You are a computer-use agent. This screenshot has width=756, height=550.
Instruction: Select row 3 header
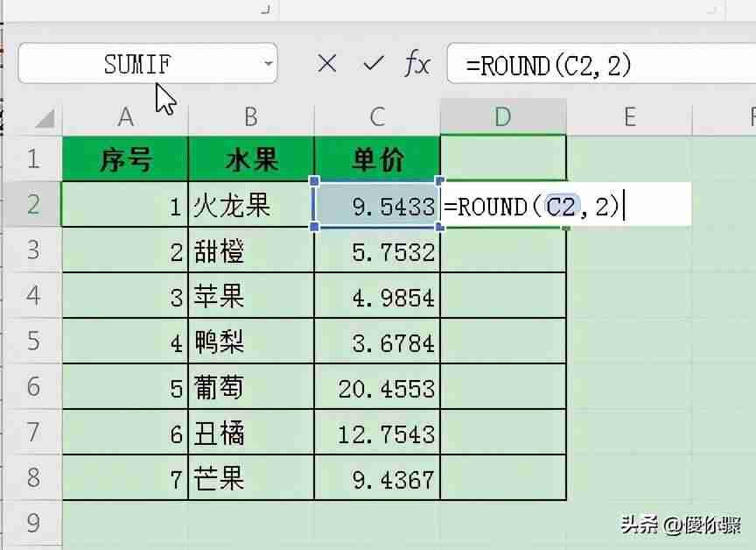(x=32, y=250)
